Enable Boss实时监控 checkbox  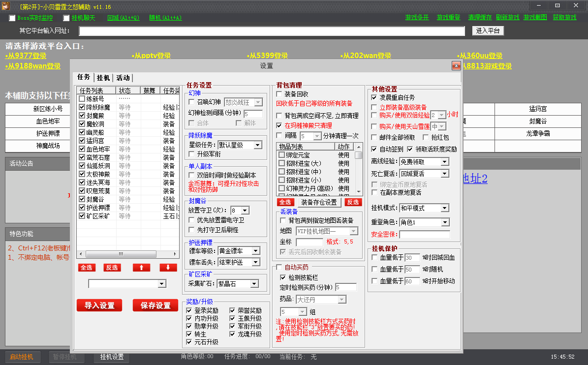(12, 18)
